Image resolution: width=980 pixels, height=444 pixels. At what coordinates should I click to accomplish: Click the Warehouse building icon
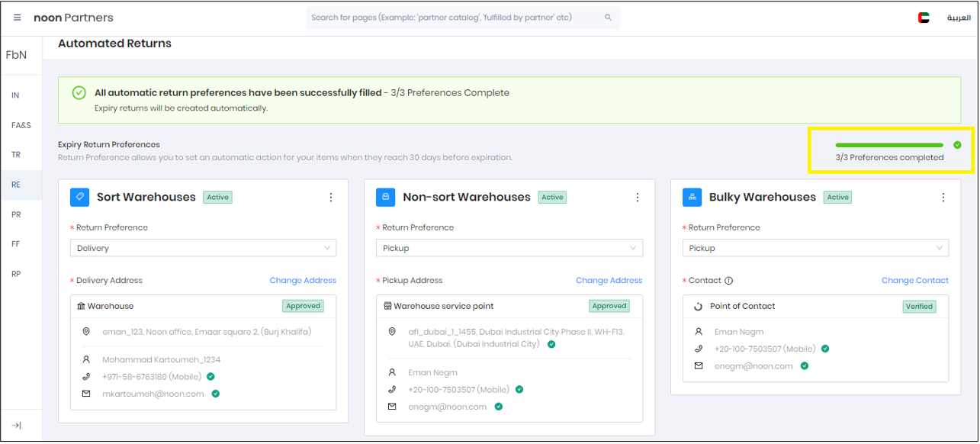[x=82, y=306]
